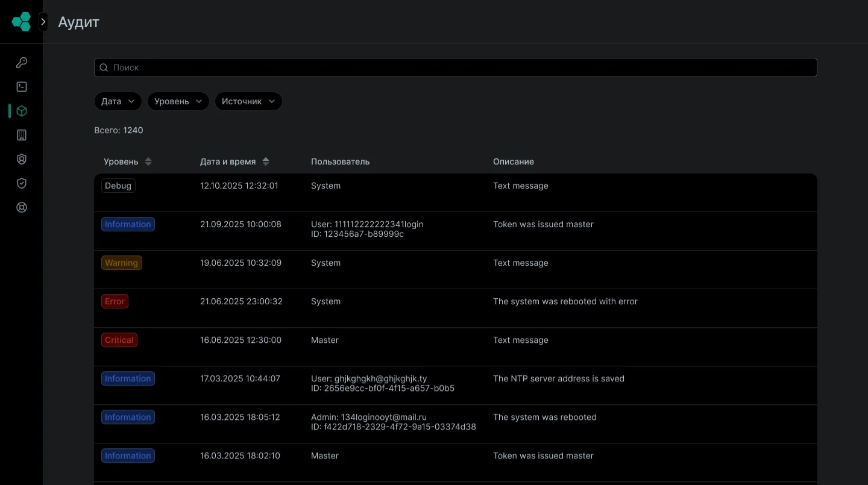This screenshot has width=868, height=485.
Task: Click Admin: 134loginooyt@mail.ru
Action: click(x=369, y=417)
